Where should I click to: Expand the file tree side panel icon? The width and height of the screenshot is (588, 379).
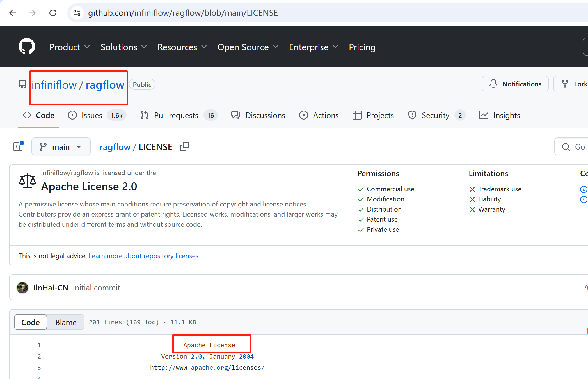click(19, 146)
